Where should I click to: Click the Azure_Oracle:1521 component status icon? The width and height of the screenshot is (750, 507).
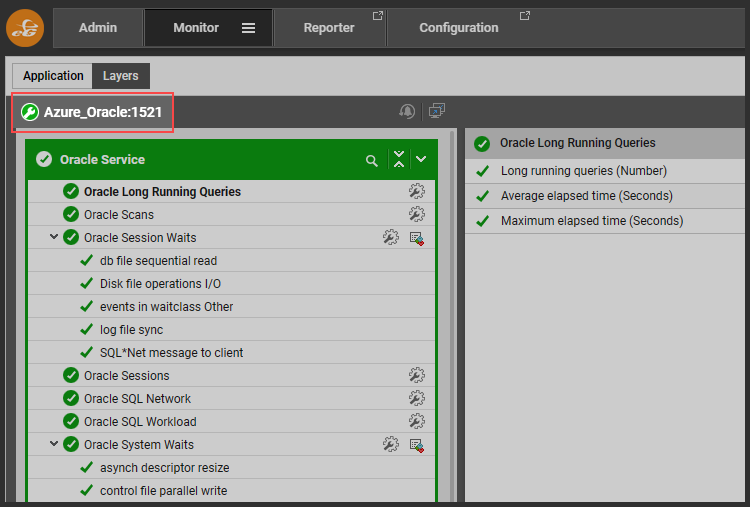point(30,112)
